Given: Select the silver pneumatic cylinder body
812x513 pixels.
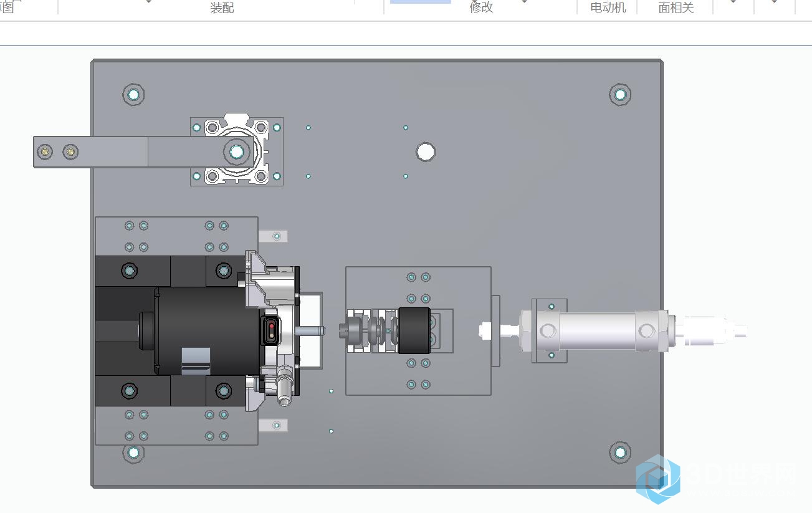Looking at the screenshot, I should (597, 330).
